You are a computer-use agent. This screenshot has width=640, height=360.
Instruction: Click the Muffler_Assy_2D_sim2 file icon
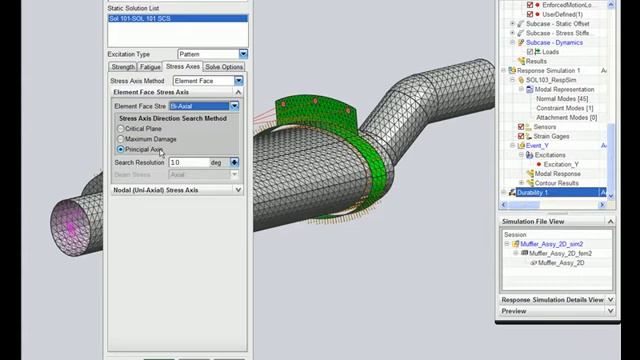pos(516,244)
